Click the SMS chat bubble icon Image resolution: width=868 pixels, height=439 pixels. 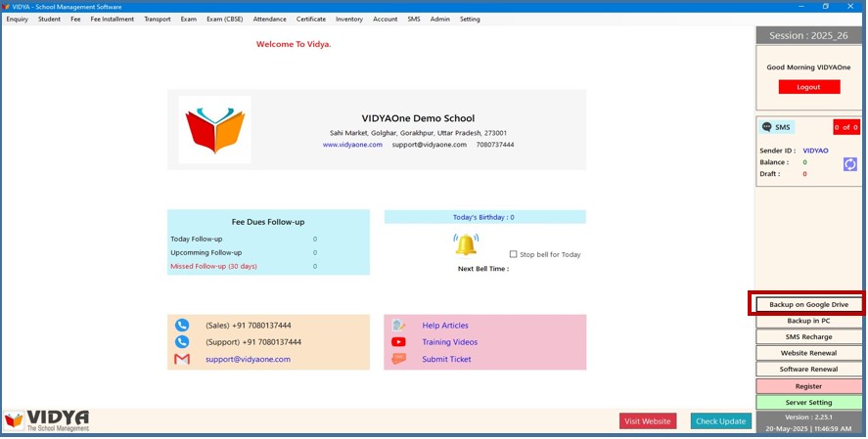coord(766,127)
